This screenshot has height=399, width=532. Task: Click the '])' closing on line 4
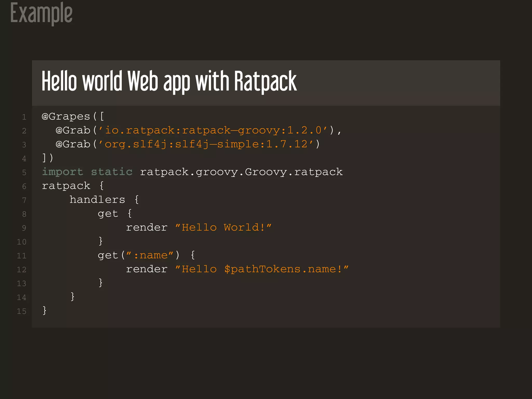click(x=48, y=158)
